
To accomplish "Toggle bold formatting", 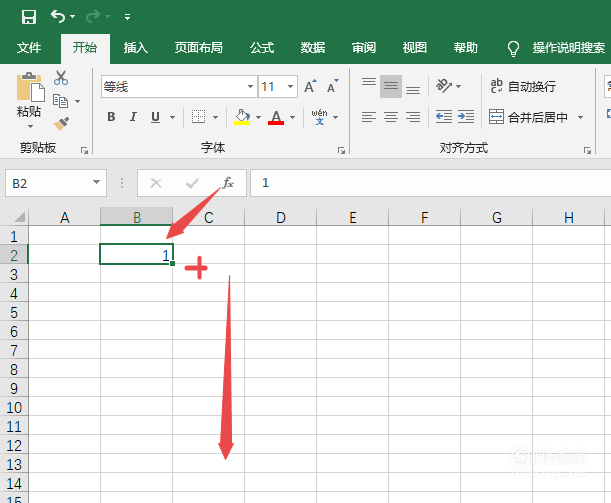I will [111, 116].
